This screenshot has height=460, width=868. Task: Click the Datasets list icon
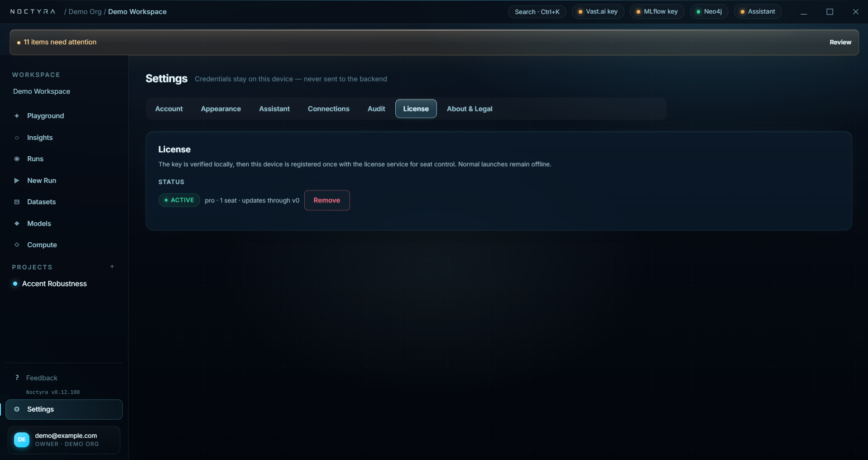click(17, 202)
